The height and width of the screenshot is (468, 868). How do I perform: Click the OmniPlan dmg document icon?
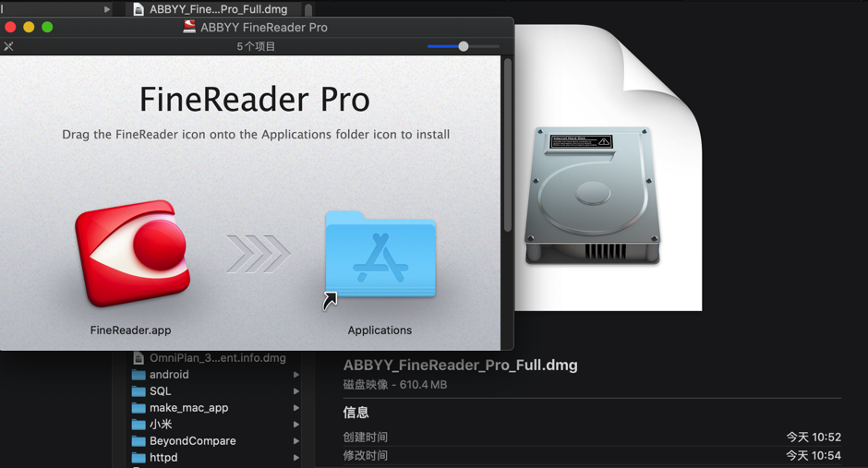tap(139, 358)
